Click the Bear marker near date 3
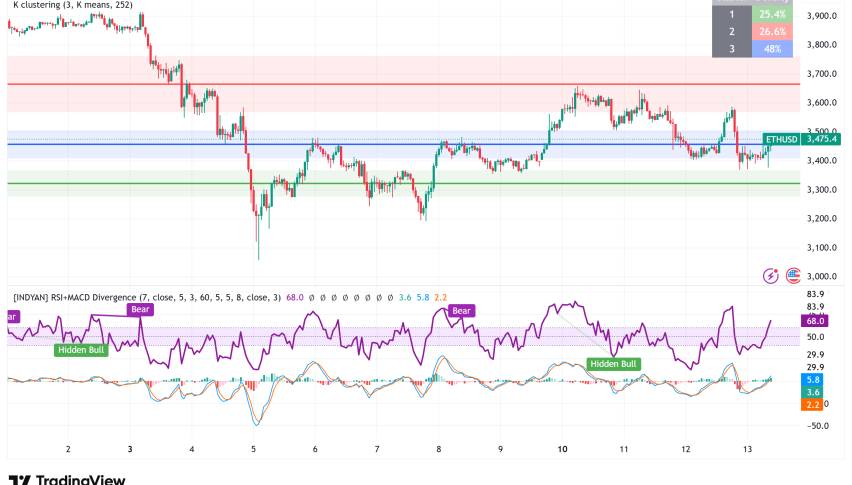Image resolution: width=852 pixels, height=485 pixels. click(141, 310)
